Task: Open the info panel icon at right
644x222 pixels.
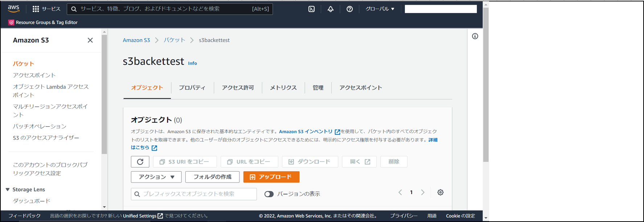Action: click(475, 36)
